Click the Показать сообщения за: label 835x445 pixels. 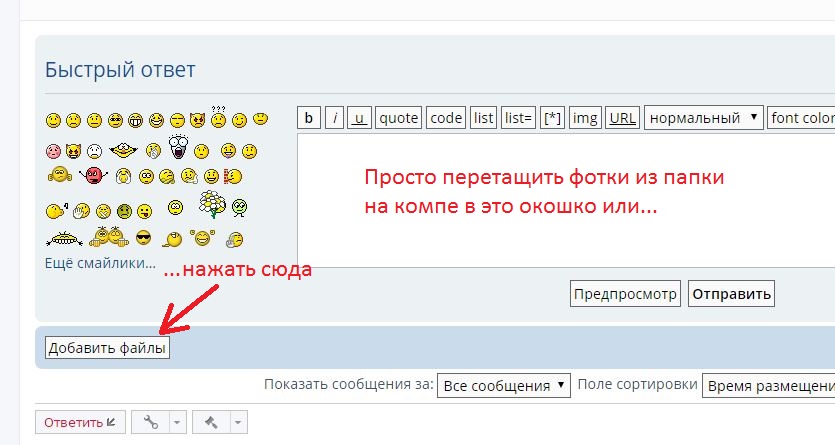click(349, 384)
